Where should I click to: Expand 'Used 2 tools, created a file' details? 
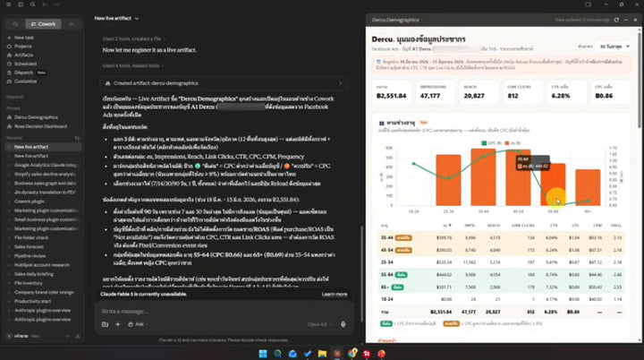click(134, 39)
